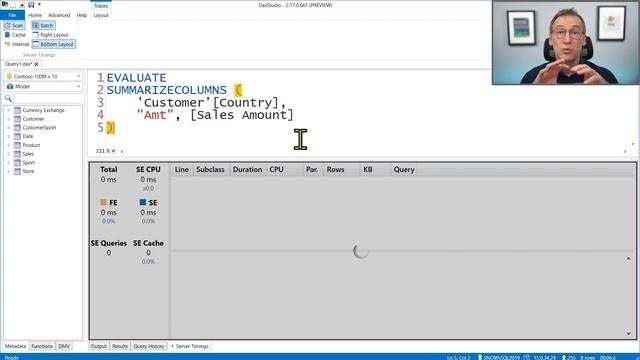The height and width of the screenshot is (360, 640).
Task: Click the Date table icon
Action: point(17,136)
